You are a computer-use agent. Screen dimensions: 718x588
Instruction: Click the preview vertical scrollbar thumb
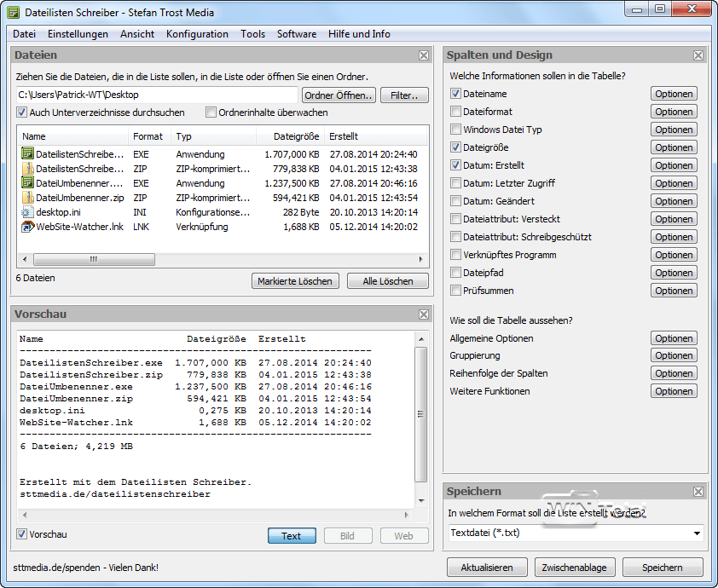pyautogui.click(x=420, y=414)
